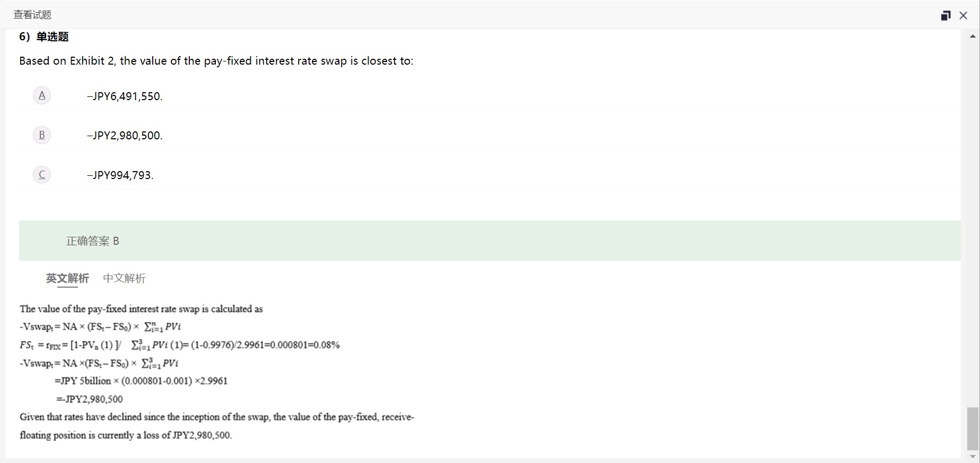
Task: Pick the –JPY2,980,500 answer text
Action: (x=125, y=136)
